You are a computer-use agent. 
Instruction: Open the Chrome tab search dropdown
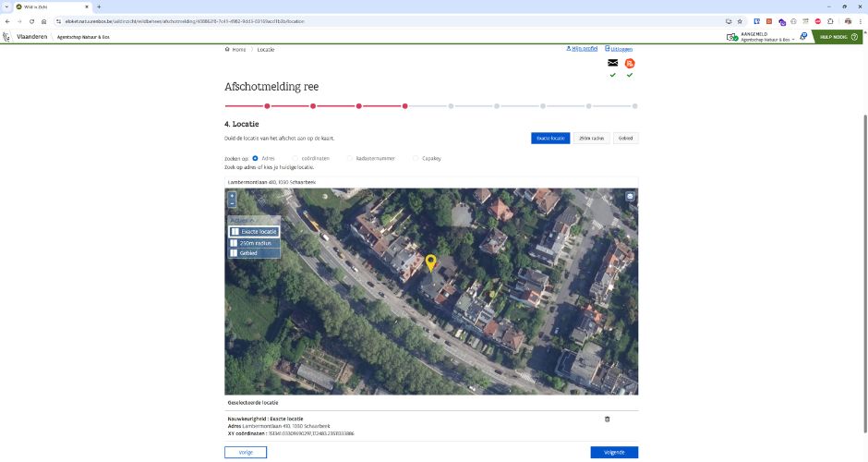click(x=7, y=6)
